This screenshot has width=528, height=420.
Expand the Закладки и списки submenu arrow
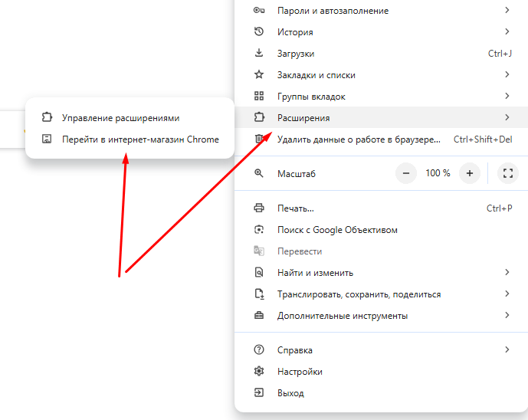click(x=507, y=74)
